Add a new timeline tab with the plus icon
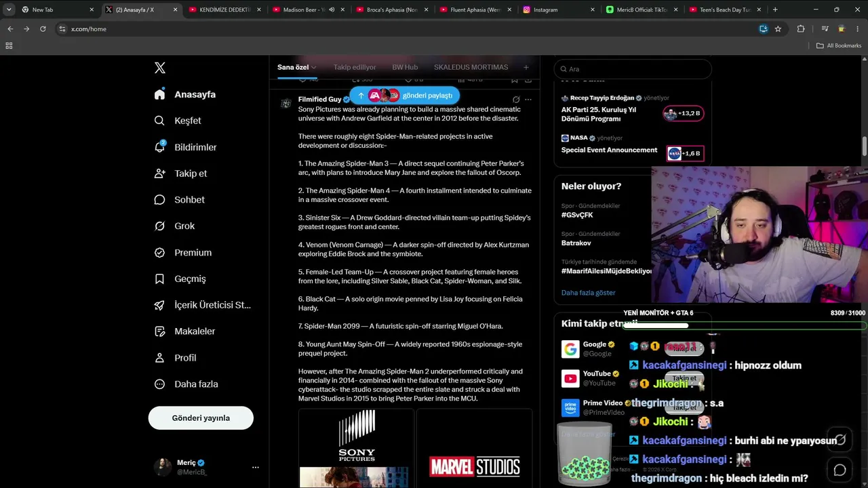The image size is (868, 488). pyautogui.click(x=526, y=68)
